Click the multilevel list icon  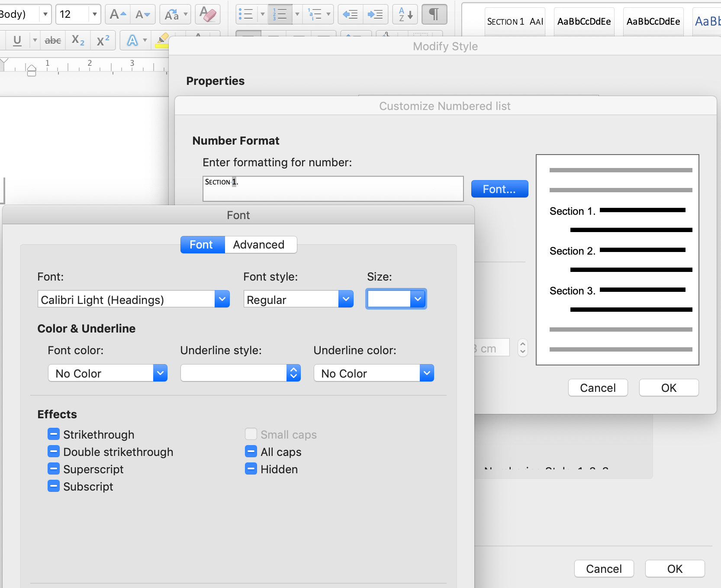coord(315,14)
